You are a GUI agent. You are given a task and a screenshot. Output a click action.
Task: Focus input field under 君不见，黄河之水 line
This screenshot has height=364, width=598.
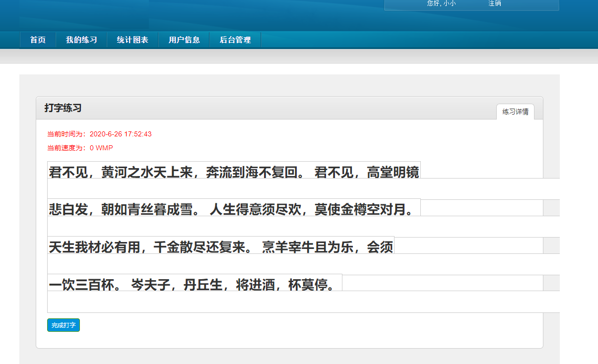pos(304,189)
